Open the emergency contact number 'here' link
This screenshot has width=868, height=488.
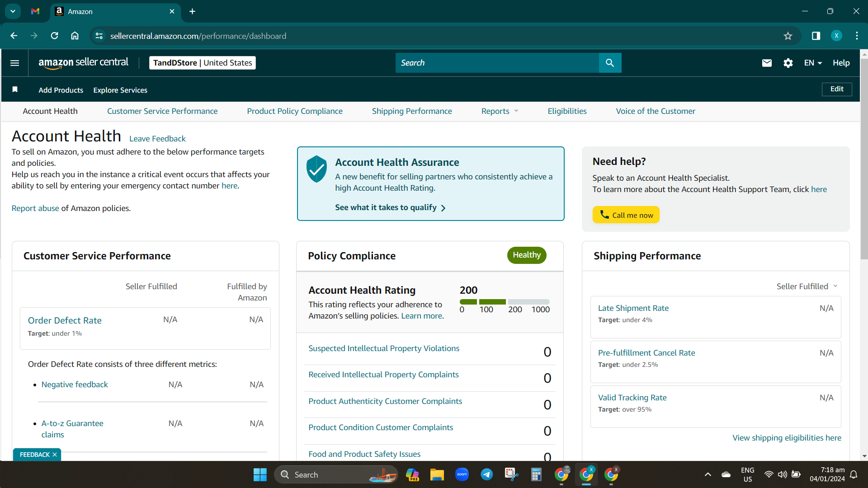(229, 186)
